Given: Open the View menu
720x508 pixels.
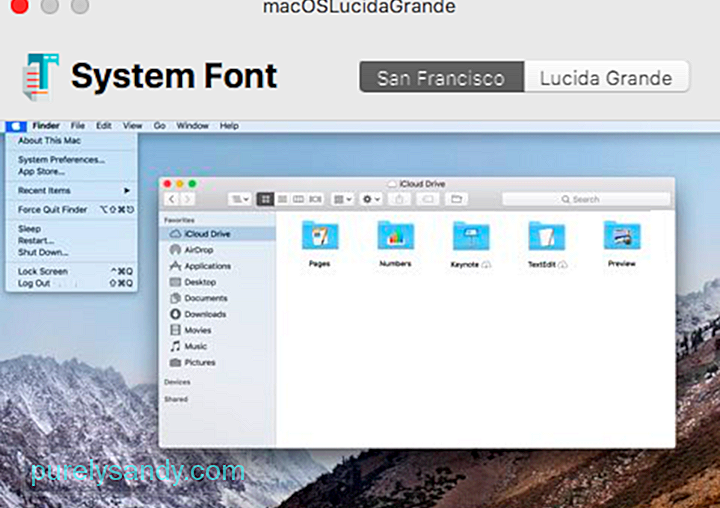Looking at the screenshot, I should pyautogui.click(x=132, y=126).
